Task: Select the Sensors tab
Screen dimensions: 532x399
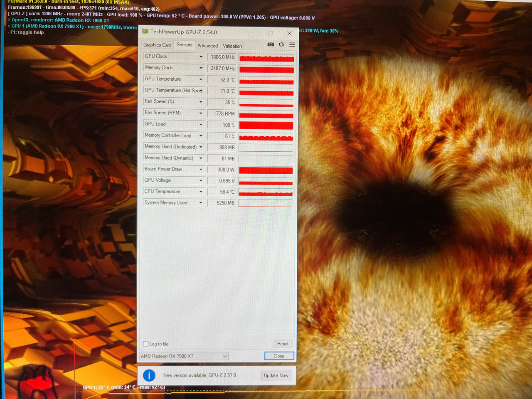Action: click(x=185, y=45)
